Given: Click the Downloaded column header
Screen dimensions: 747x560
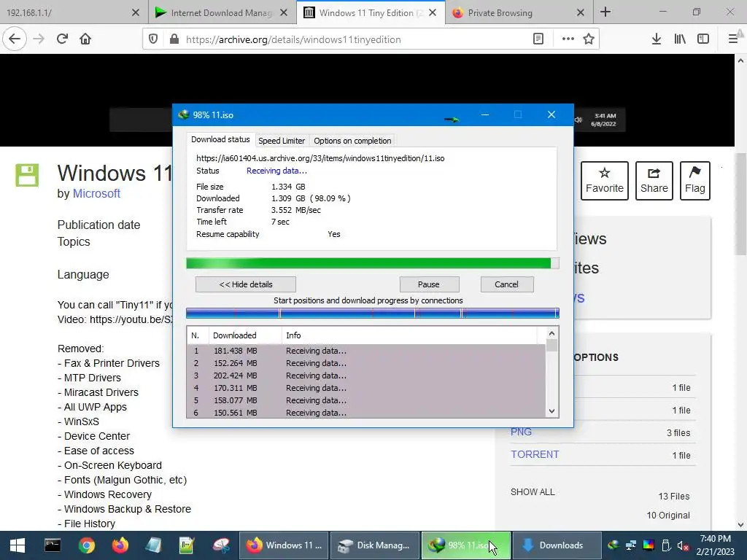Looking at the screenshot, I should (x=245, y=335).
